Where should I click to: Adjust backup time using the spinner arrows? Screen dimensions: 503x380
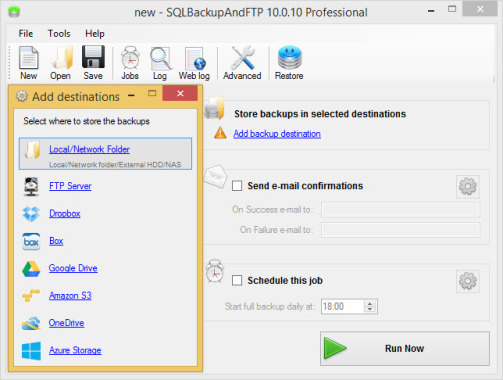(370, 306)
